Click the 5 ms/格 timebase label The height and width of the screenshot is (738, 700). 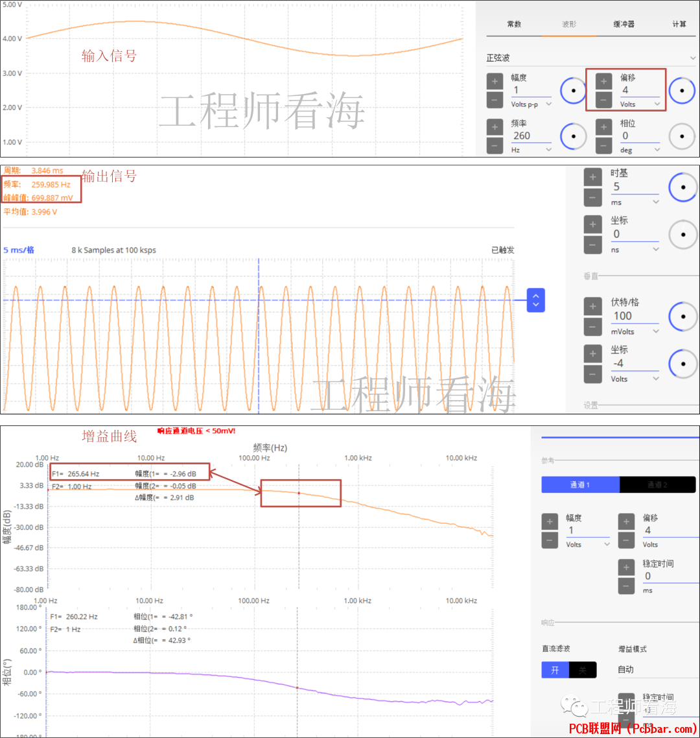pyautogui.click(x=19, y=250)
